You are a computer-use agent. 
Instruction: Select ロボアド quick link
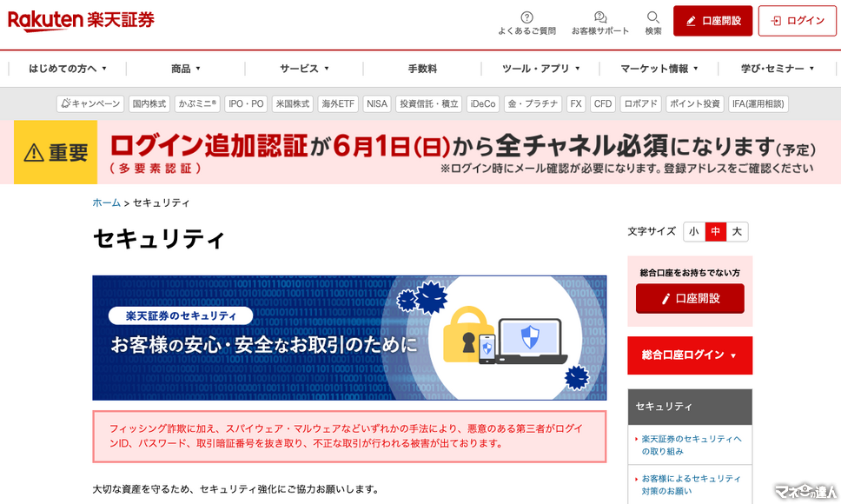point(641,104)
